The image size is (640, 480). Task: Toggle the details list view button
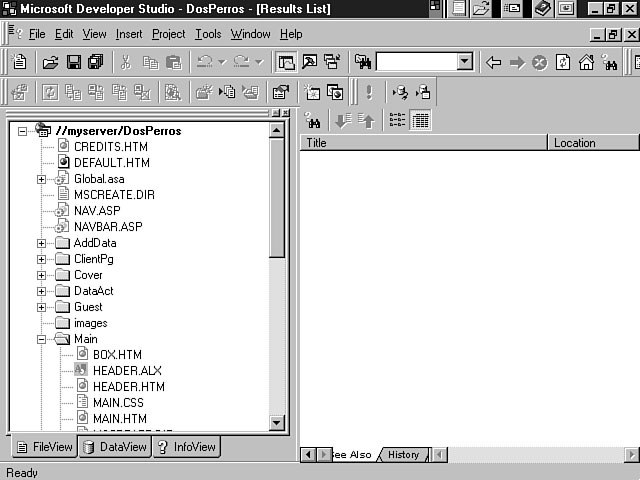pos(420,120)
